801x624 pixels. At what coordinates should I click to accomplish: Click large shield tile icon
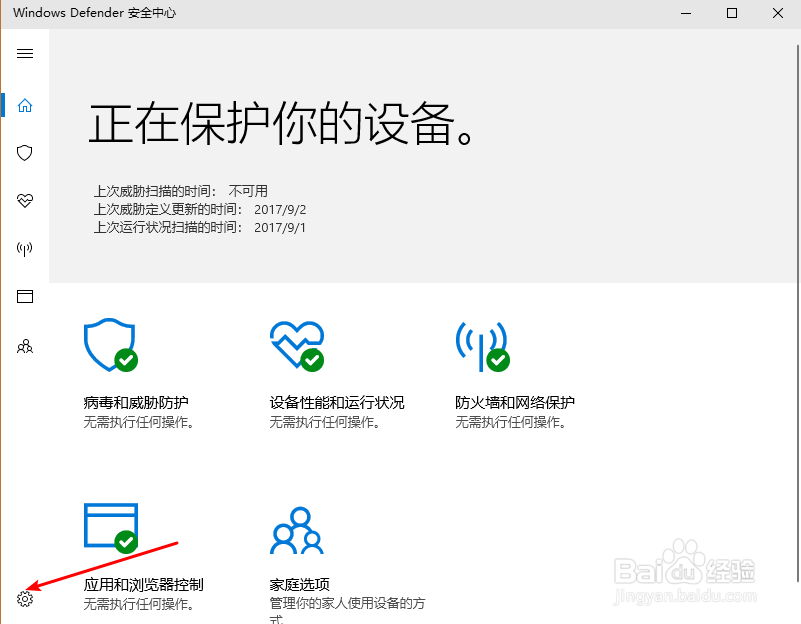pyautogui.click(x=111, y=345)
